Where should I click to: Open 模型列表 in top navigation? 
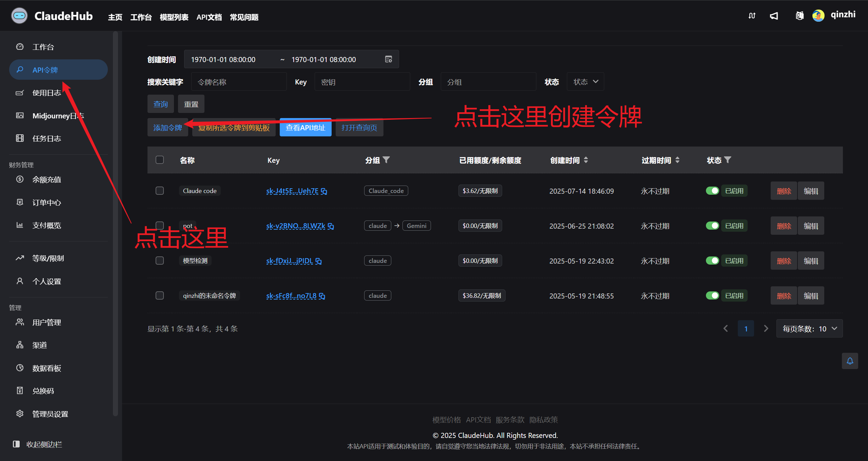(x=174, y=17)
